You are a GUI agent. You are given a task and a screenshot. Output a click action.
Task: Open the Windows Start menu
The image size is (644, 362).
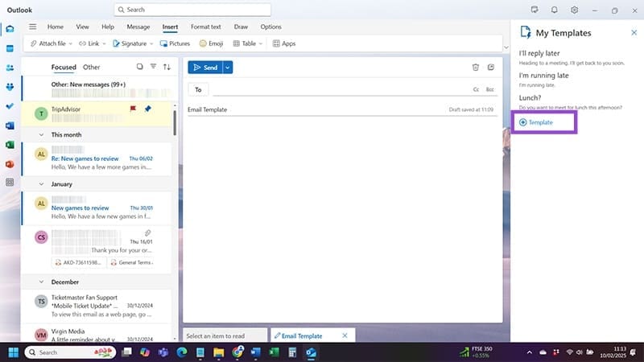(13, 352)
